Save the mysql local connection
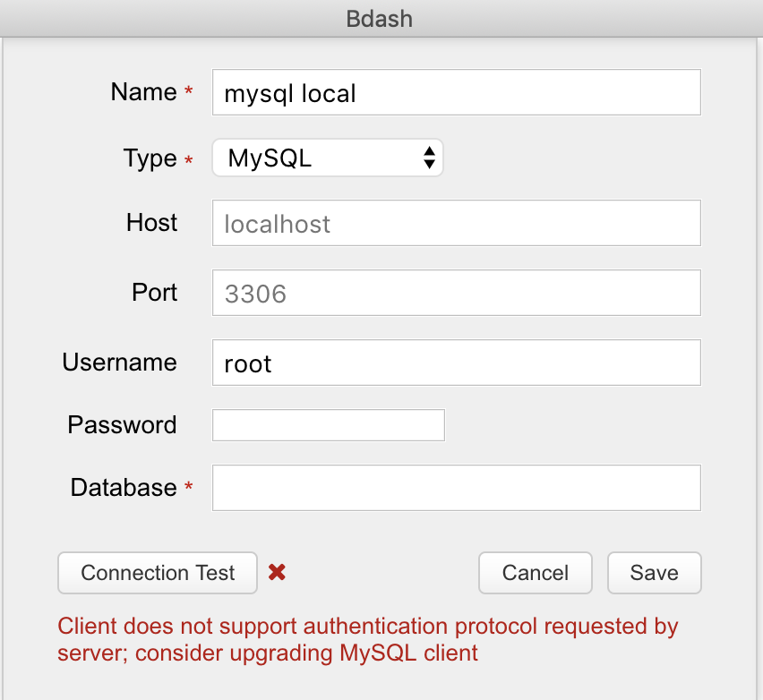This screenshot has height=700, width=763. point(654,573)
